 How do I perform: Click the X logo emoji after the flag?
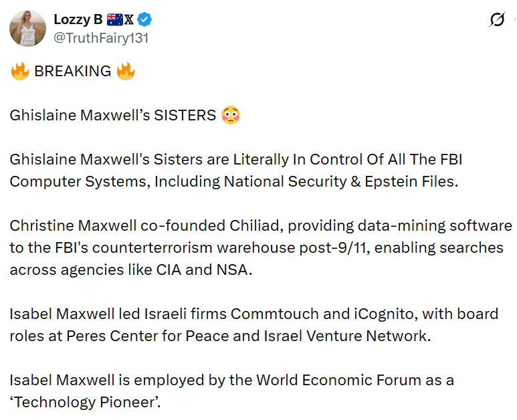[128, 21]
